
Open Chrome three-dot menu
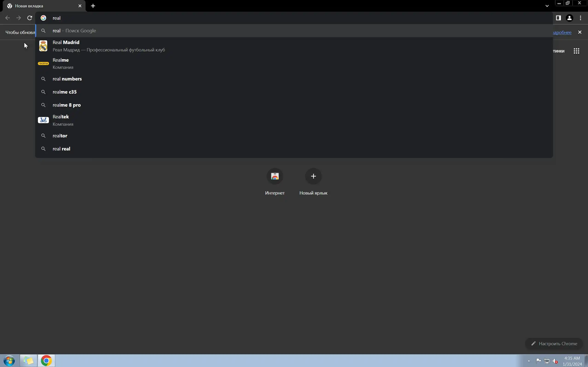[580, 18]
